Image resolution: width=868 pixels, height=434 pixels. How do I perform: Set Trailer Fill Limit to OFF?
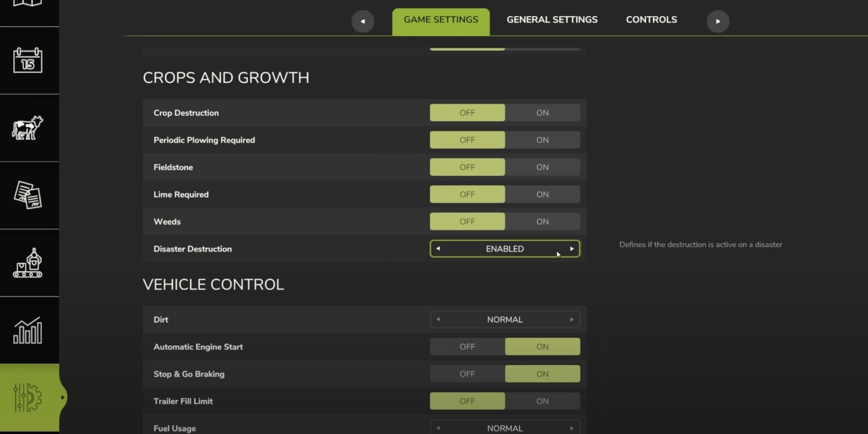[x=467, y=401]
